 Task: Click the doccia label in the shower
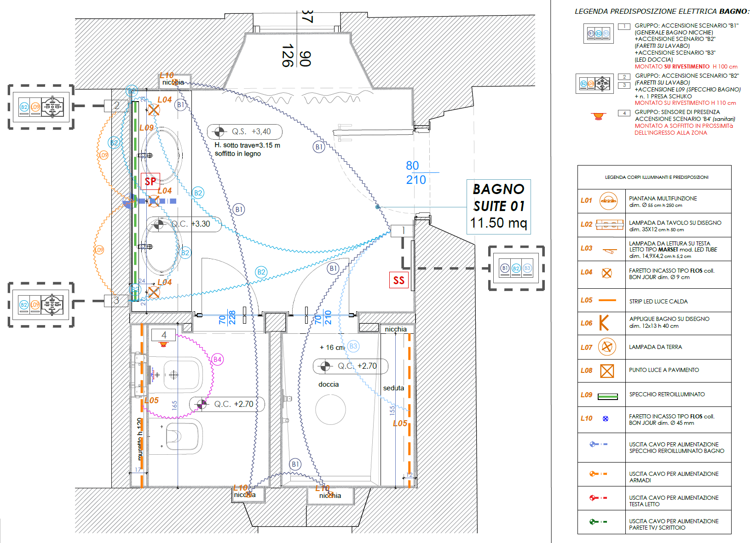(x=329, y=384)
